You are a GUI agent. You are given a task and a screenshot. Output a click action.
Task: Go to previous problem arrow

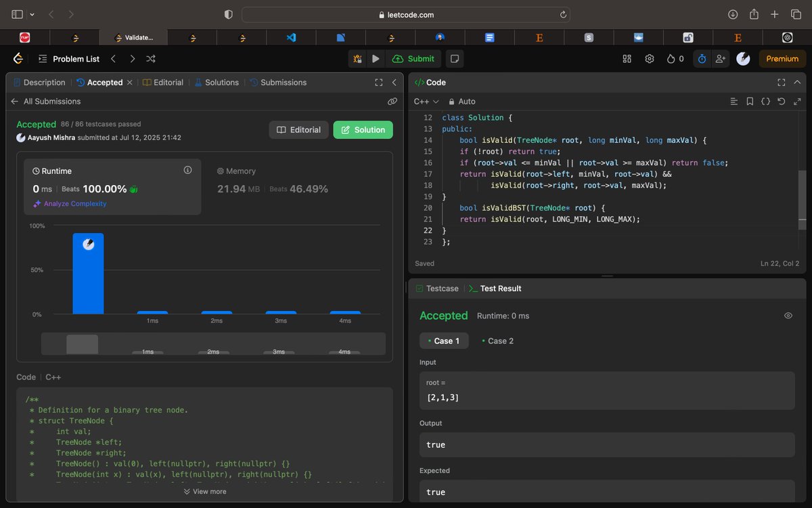tap(114, 59)
